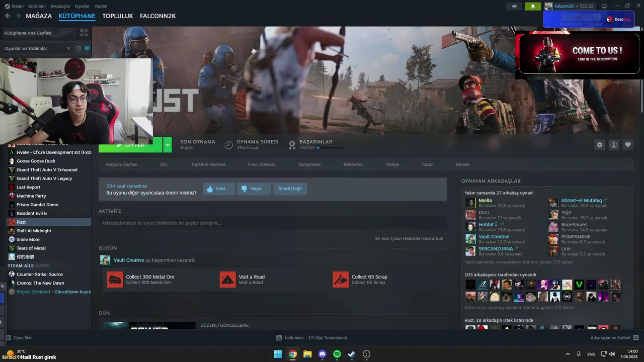
Task: Select Counter-Strike: Source in library
Action: pyautogui.click(x=49, y=275)
